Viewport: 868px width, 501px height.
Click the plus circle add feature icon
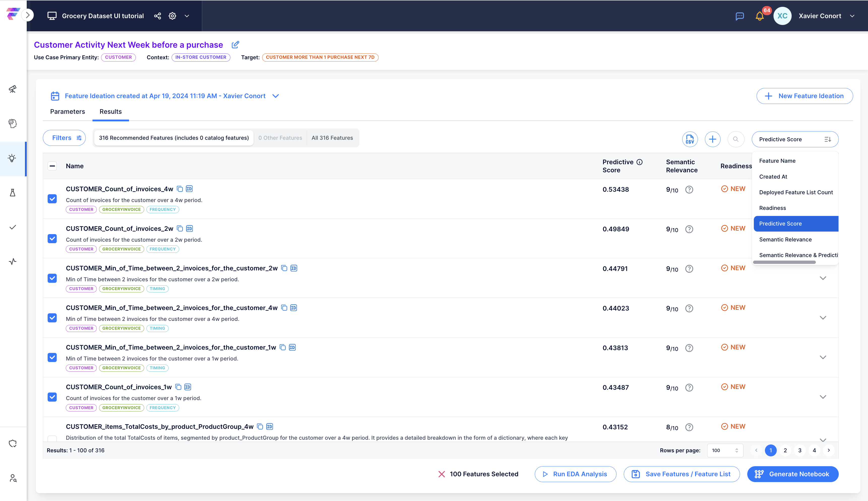(x=712, y=139)
